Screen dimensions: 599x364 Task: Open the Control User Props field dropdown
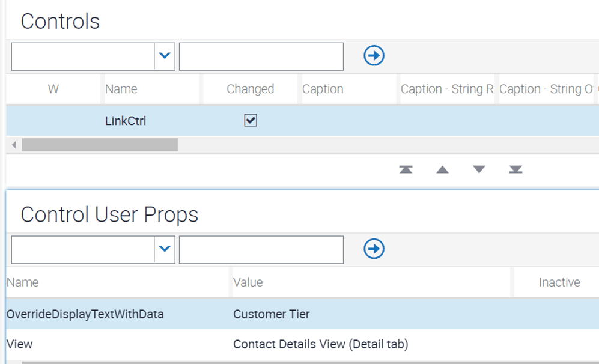pyautogui.click(x=165, y=249)
